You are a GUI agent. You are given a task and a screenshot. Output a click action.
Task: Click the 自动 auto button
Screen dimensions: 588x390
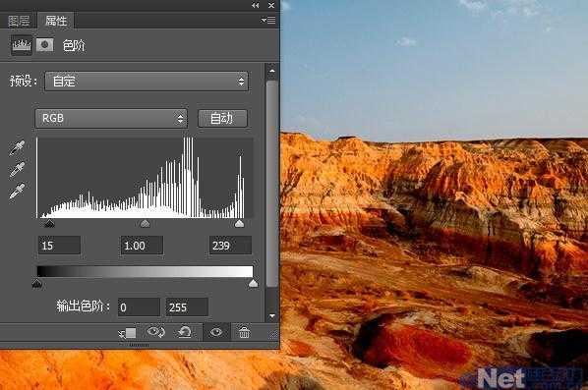click(222, 119)
